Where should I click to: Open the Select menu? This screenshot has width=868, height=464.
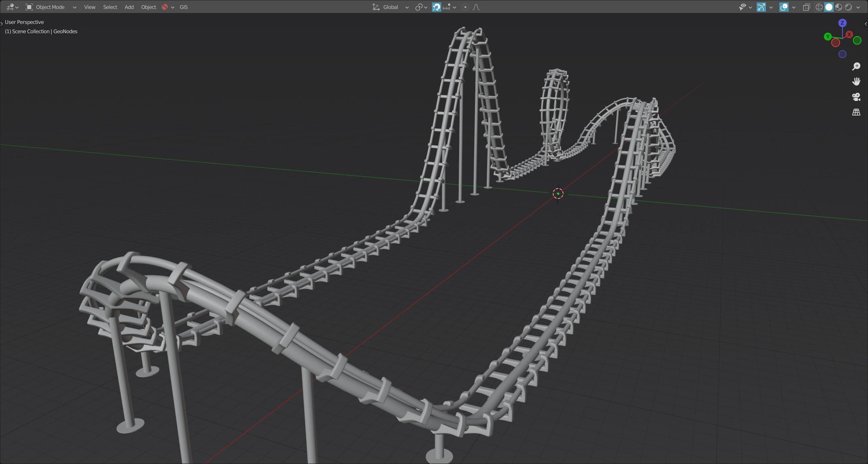click(110, 7)
